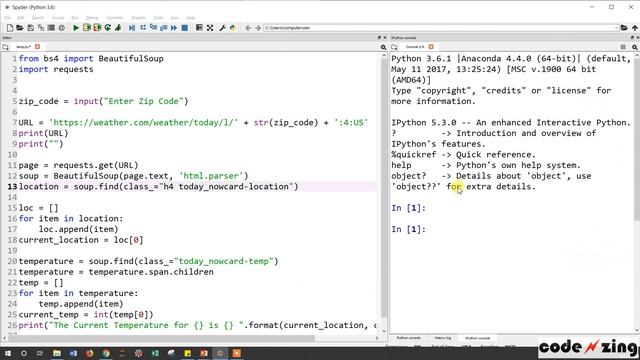Switch to History log tab
The width and height of the screenshot is (640, 360).
(442, 338)
